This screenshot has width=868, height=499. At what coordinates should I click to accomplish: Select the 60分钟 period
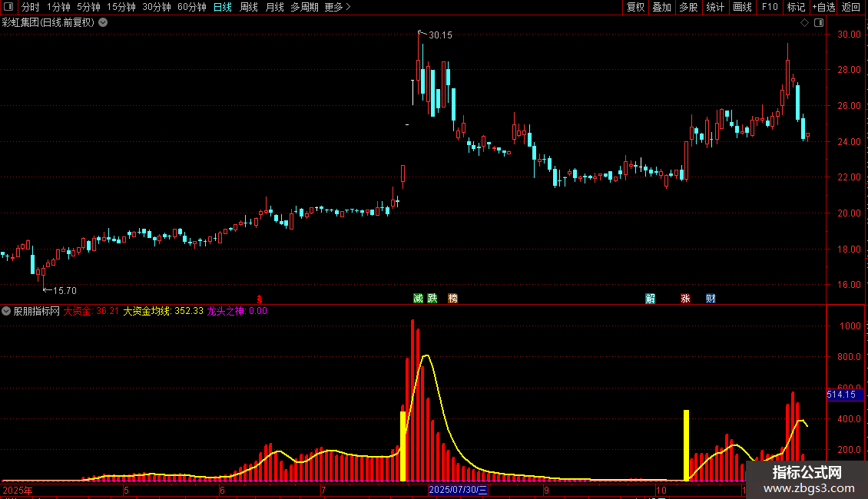pyautogui.click(x=191, y=7)
